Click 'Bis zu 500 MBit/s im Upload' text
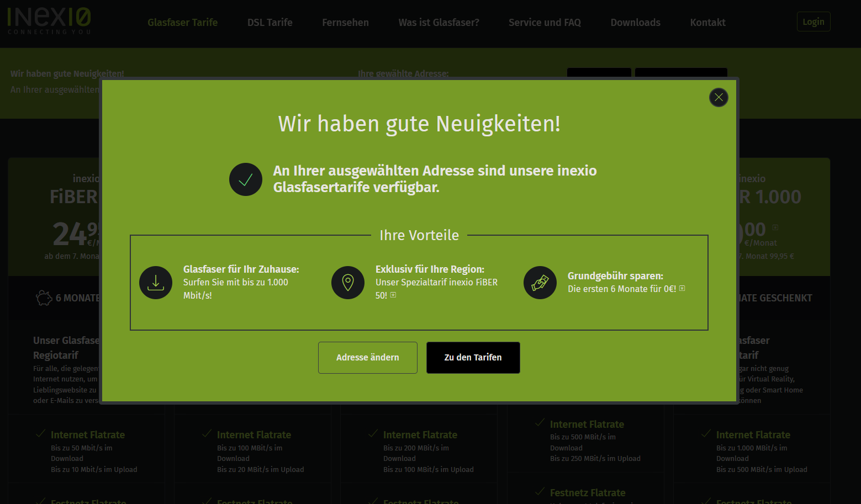Viewport: 861px width, 504px height. click(x=762, y=470)
